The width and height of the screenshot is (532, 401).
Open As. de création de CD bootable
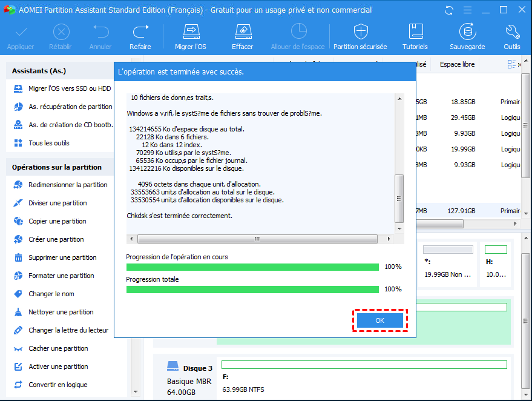(x=63, y=125)
